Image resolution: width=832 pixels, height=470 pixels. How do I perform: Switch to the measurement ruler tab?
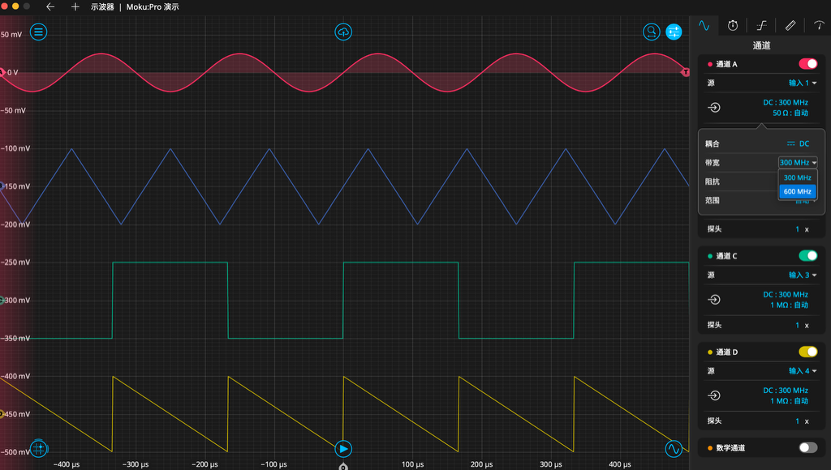tap(790, 25)
